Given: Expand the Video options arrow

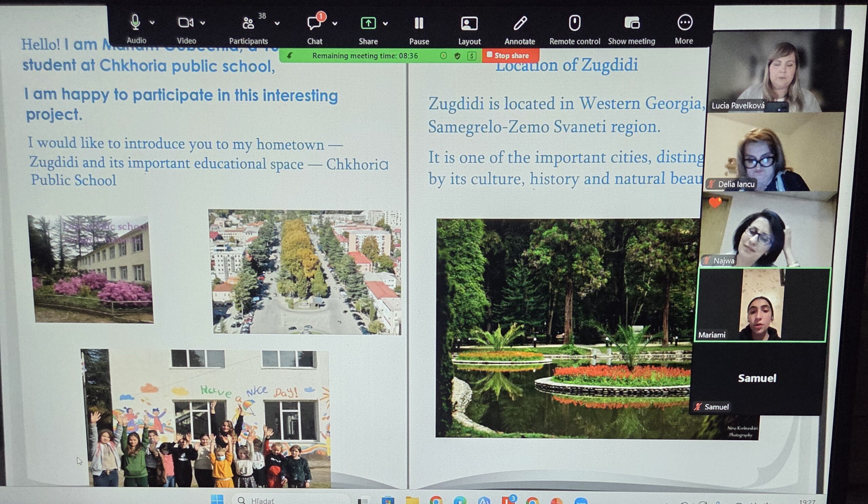Looking at the screenshot, I should pyautogui.click(x=203, y=23).
